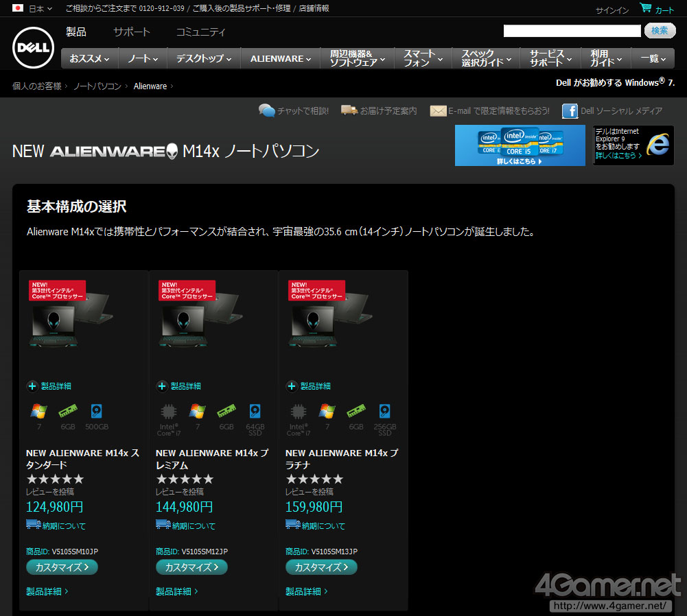Open 製品詳細 link below V5105SM13JP

(x=306, y=591)
